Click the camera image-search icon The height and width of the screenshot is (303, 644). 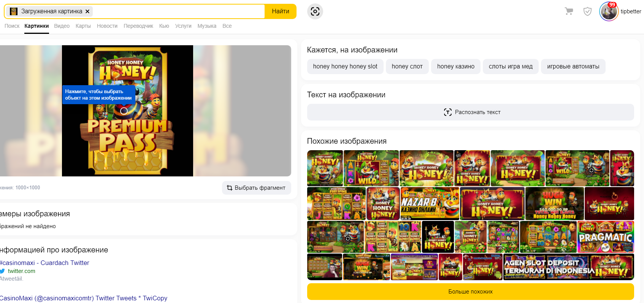[x=315, y=11]
